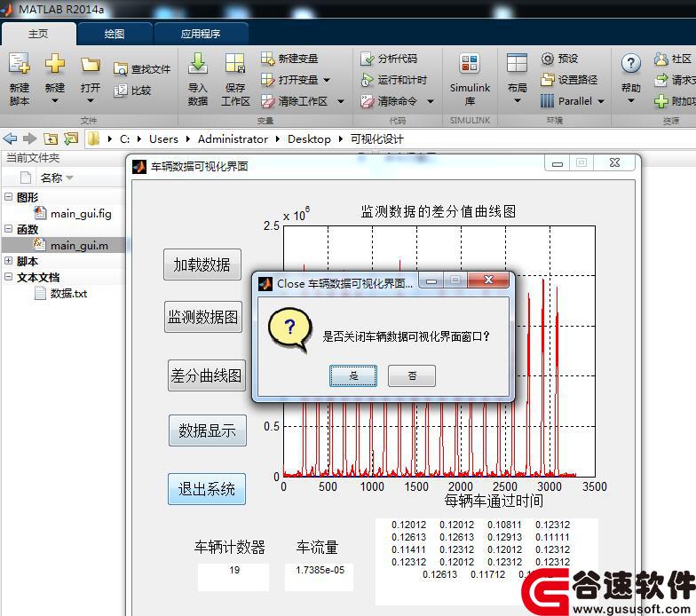Viewport: 696px width, 616px height.
Task: Open the Parallel dropdown arrow
Action: click(601, 101)
